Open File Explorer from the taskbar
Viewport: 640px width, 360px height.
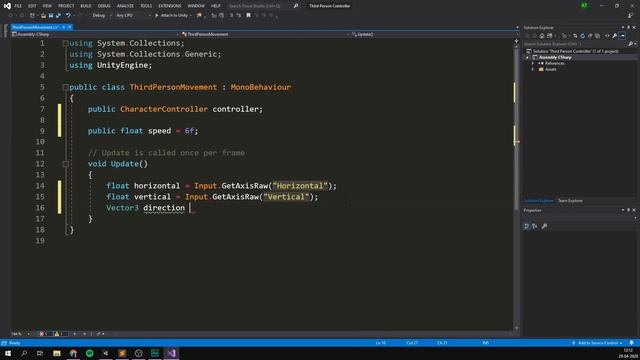(57, 353)
